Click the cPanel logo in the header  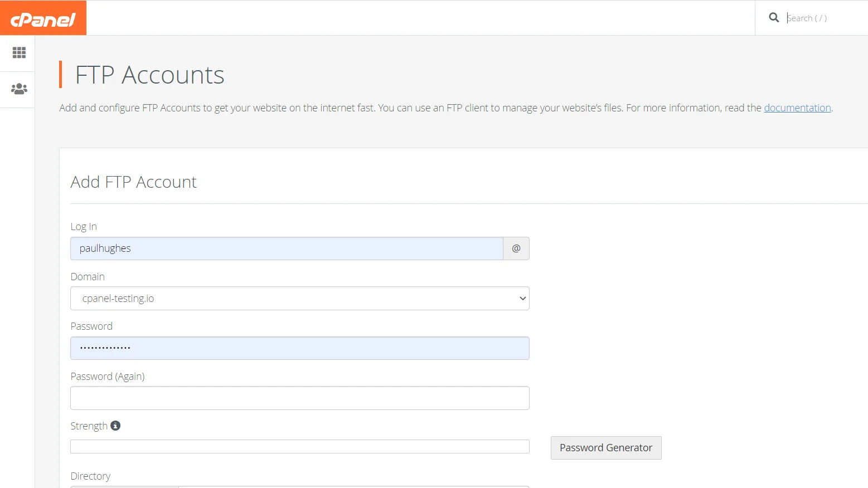(43, 17)
